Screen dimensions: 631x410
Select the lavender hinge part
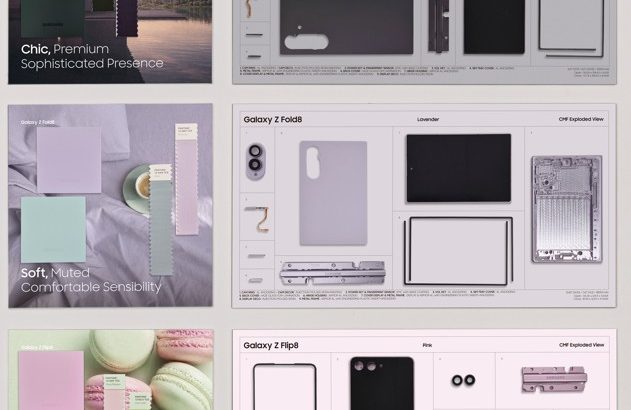333,273
